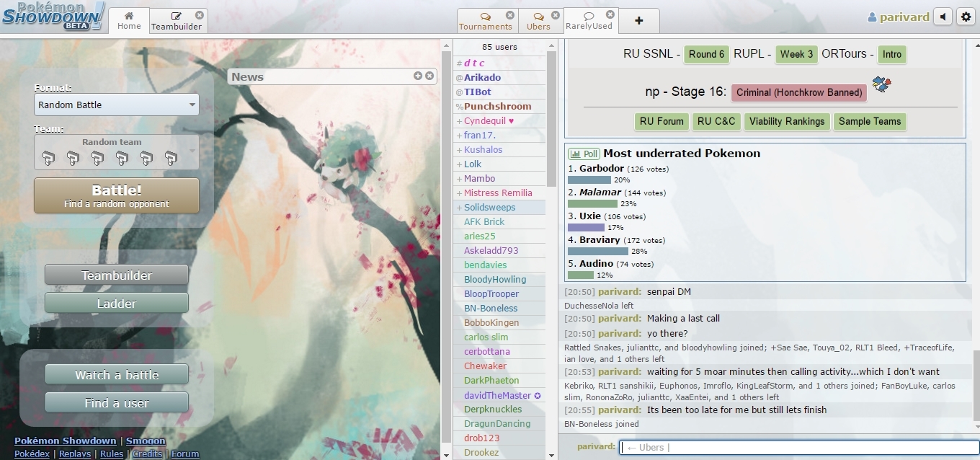Select user d t c in list
The image size is (980, 460).
click(499, 63)
